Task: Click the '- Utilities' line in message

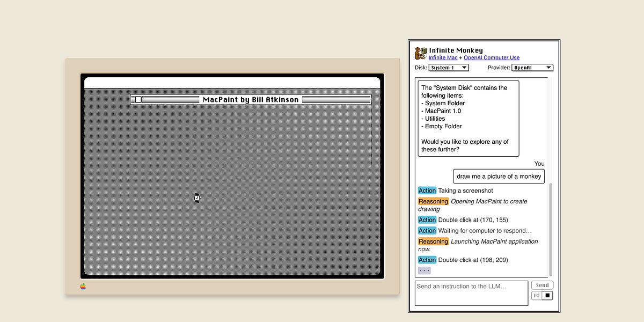Action: 433,119
